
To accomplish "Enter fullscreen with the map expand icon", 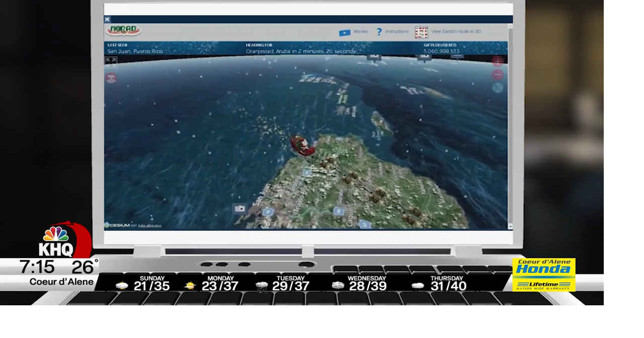I will (111, 62).
